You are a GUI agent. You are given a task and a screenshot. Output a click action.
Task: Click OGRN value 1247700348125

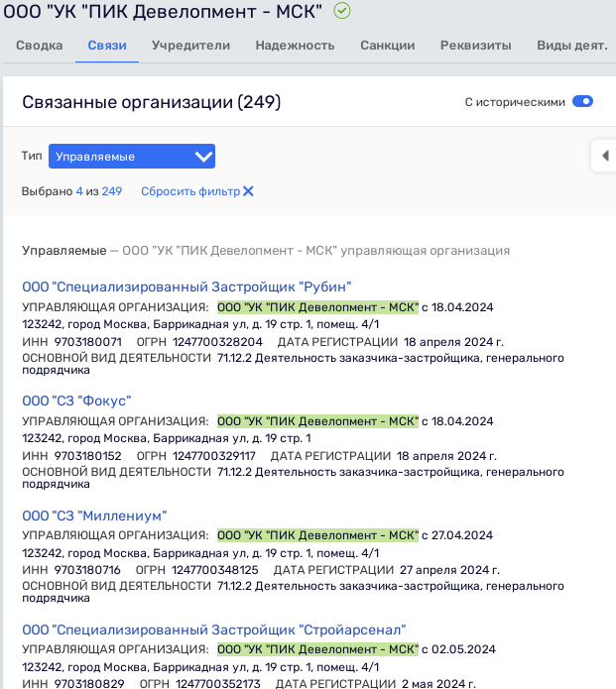pos(215,570)
